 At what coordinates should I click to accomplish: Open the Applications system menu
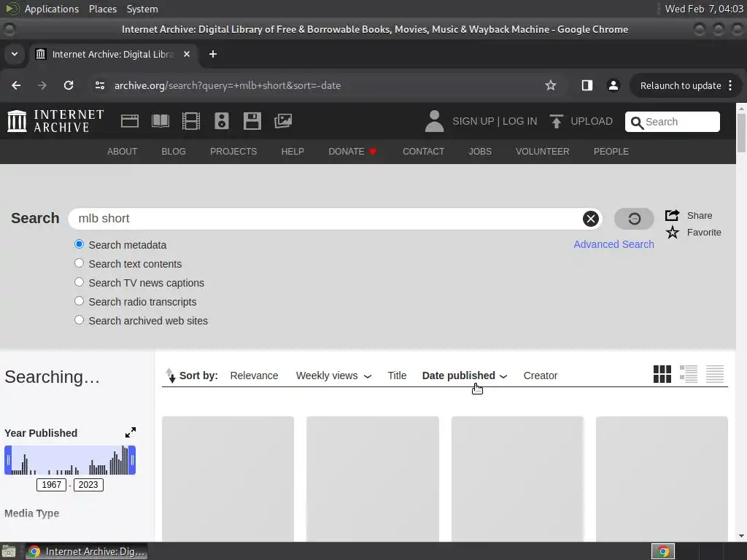(x=52, y=9)
